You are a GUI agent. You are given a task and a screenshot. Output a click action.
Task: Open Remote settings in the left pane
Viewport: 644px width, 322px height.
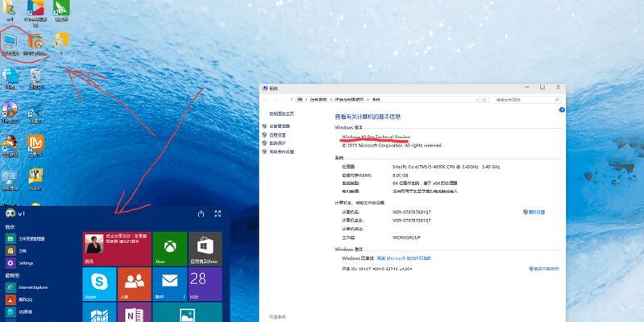click(277, 135)
